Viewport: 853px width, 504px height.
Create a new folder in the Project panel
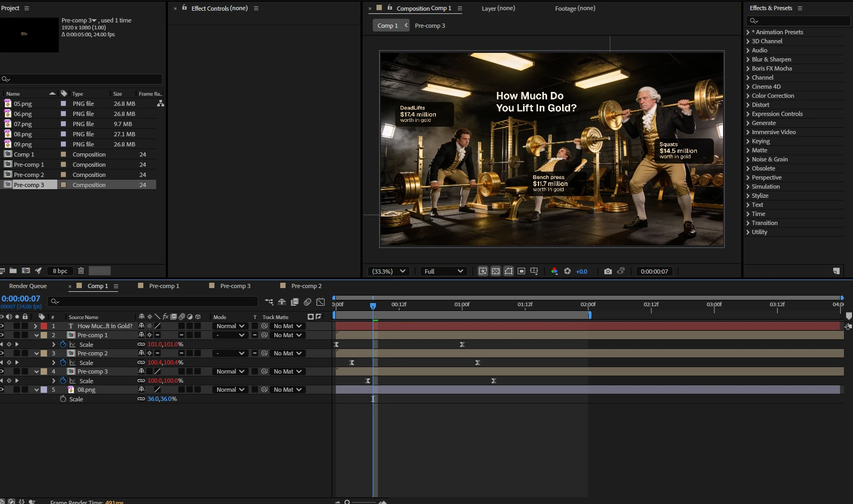[13, 271]
